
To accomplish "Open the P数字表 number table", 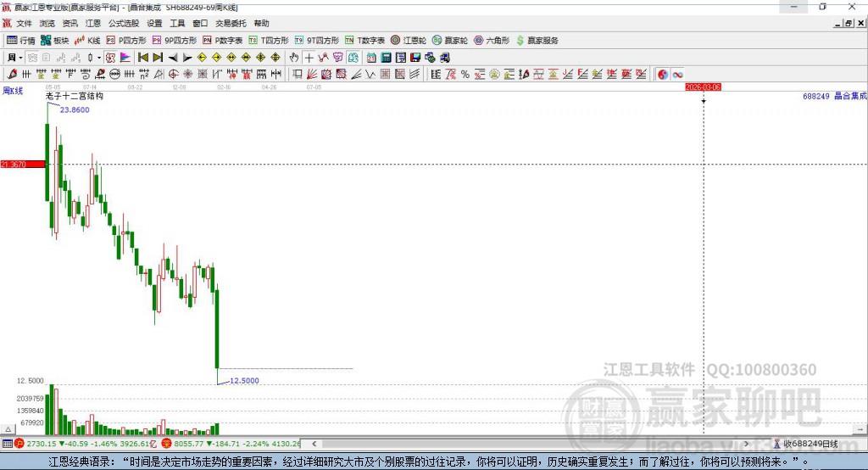I will tap(223, 41).
